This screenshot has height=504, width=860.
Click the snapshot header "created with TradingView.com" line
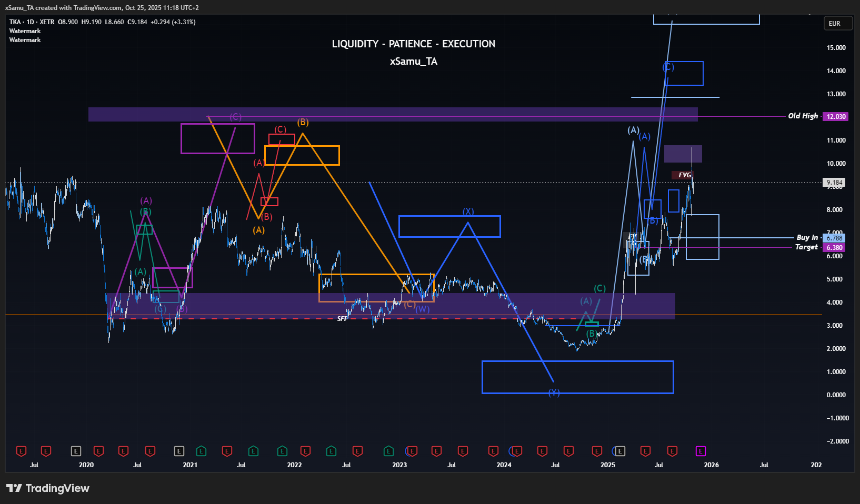coord(102,8)
